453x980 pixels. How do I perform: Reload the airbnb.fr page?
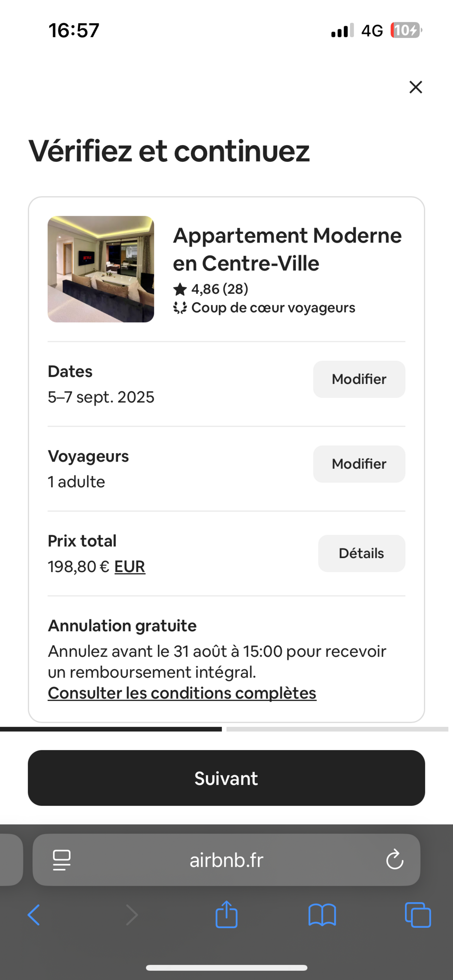tap(394, 860)
